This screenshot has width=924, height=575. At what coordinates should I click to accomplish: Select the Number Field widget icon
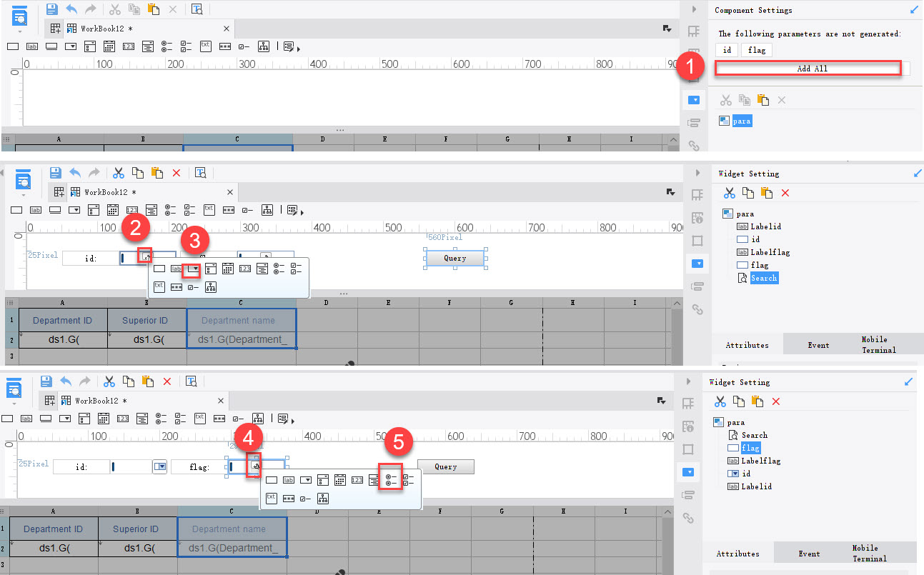[129, 46]
